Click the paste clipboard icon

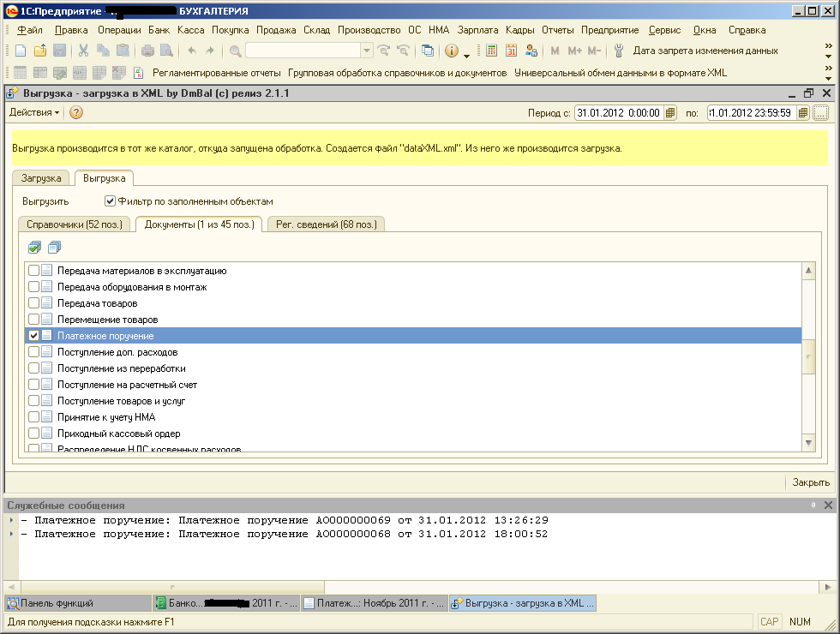[x=123, y=51]
